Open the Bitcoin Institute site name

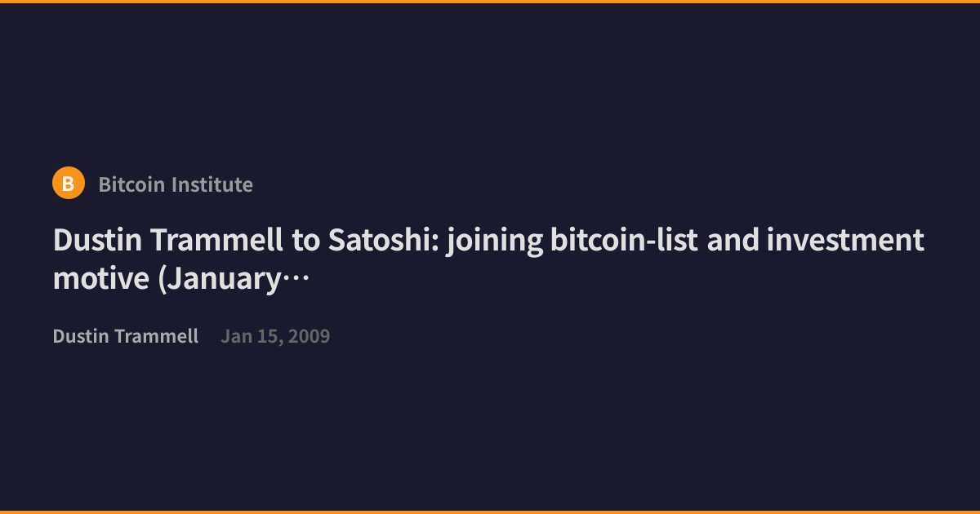tap(176, 184)
